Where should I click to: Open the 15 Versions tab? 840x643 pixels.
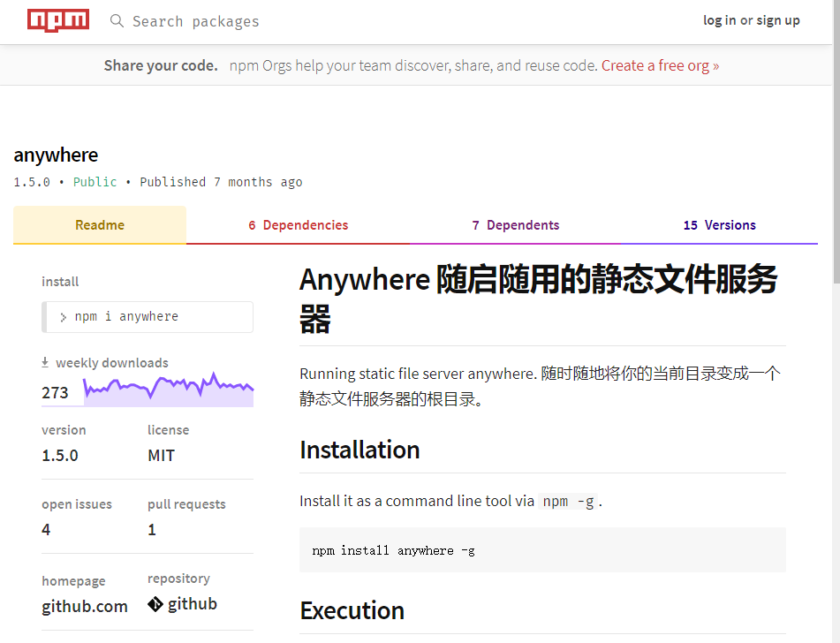[x=720, y=225]
